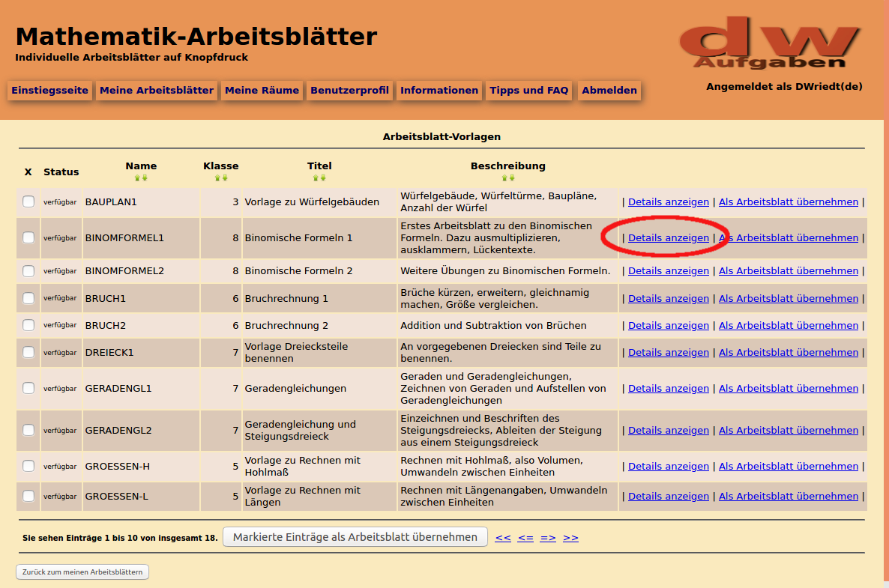The image size is (889, 588).
Task: Mark the GERADENGL1 checkbox
Action: pos(28,388)
